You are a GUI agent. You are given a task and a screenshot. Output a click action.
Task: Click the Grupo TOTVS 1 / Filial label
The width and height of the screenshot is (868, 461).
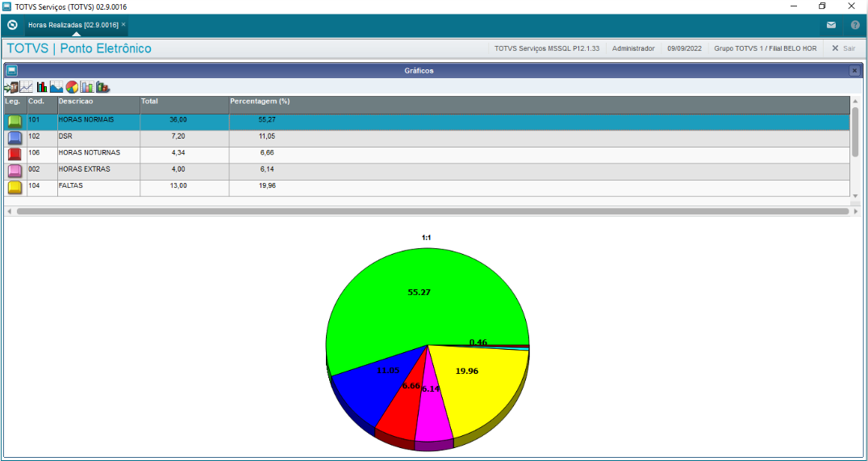(765, 48)
